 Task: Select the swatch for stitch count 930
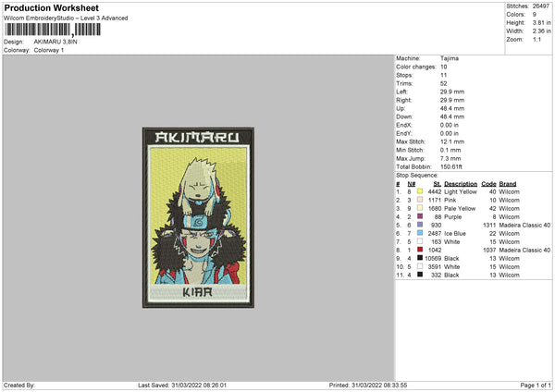[420, 225]
